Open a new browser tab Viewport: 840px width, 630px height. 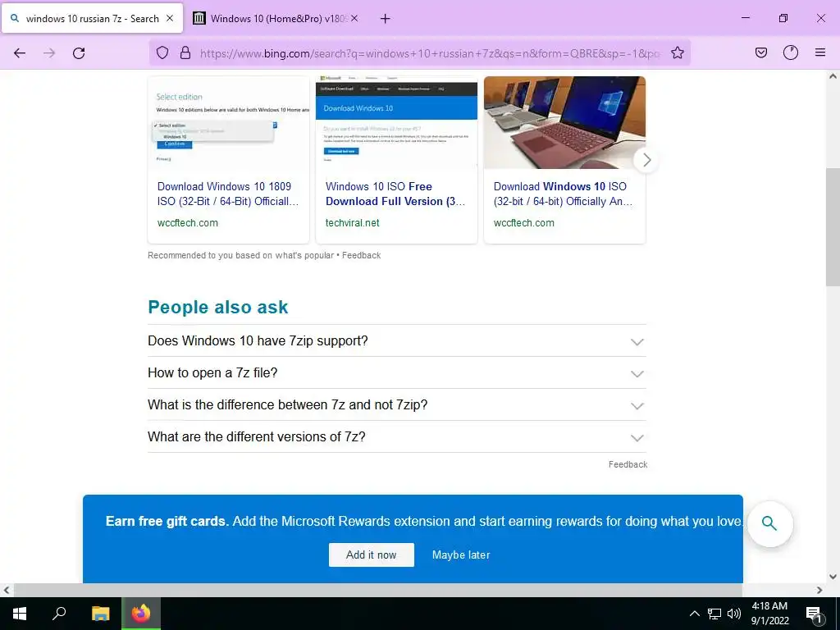pyautogui.click(x=386, y=19)
